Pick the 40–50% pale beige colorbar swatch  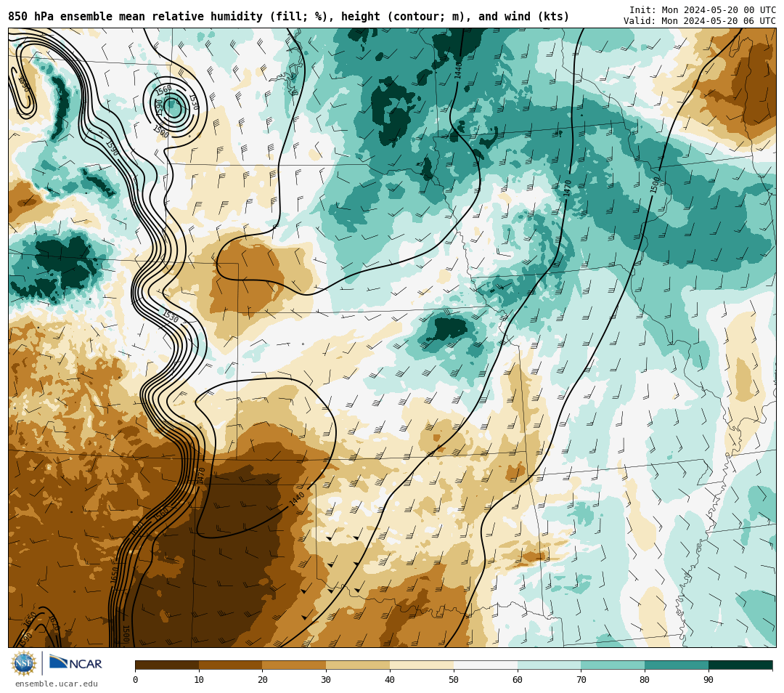point(422,665)
